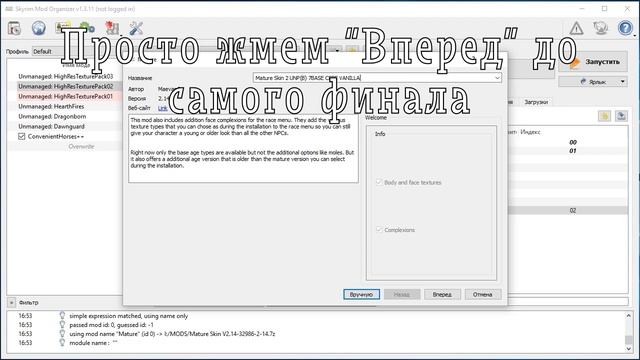Expand the mod name combo box arrow
Screen dimensions: 640x360
497,78
